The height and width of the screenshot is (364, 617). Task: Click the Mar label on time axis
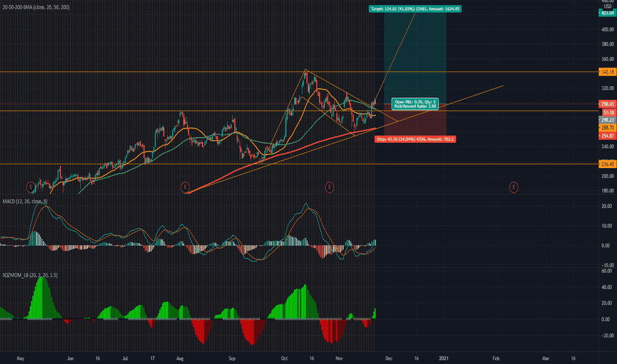click(546, 359)
